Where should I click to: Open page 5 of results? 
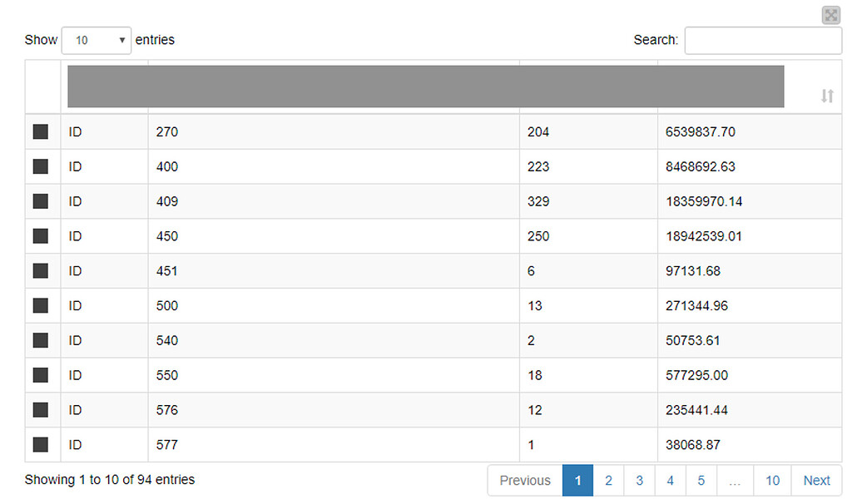coord(701,481)
